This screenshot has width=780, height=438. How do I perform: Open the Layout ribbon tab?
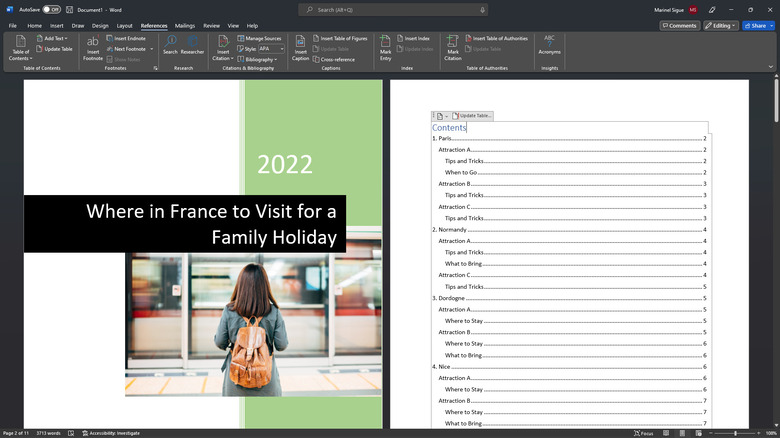(124, 25)
